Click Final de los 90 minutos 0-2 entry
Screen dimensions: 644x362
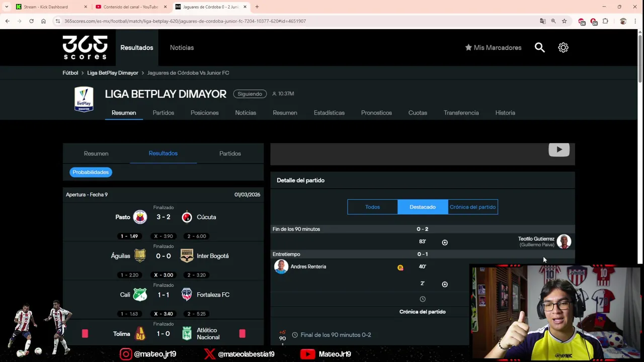336,335
